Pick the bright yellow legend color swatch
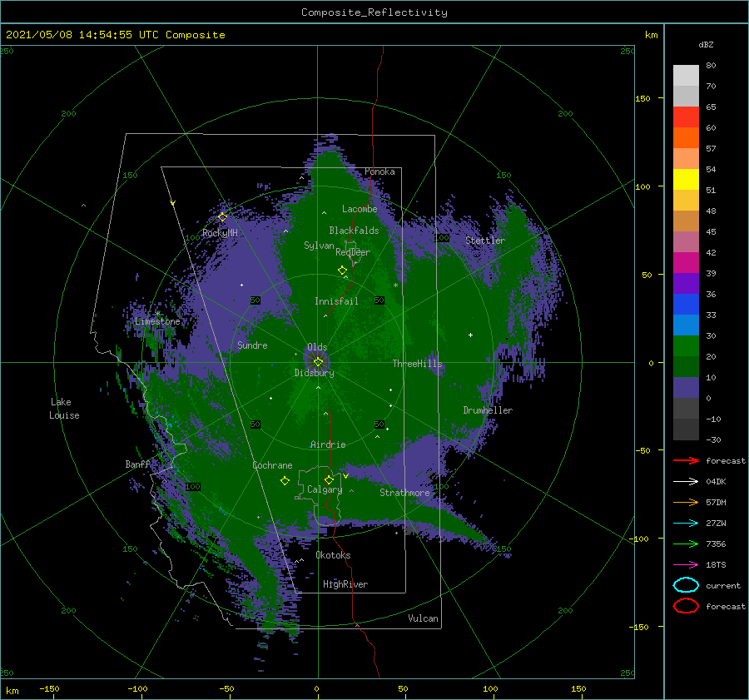This screenshot has width=749, height=700. coord(686,179)
